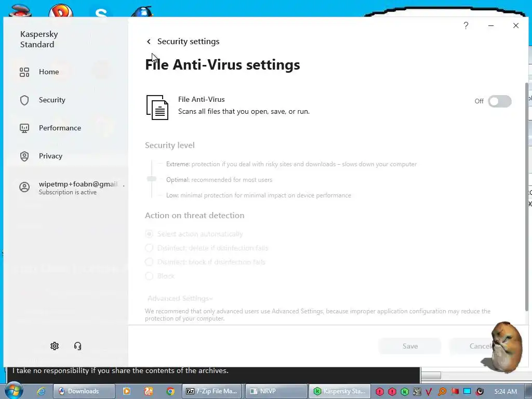The width and height of the screenshot is (532, 399).
Task: Open settings via the gear icon
Action: point(55,345)
